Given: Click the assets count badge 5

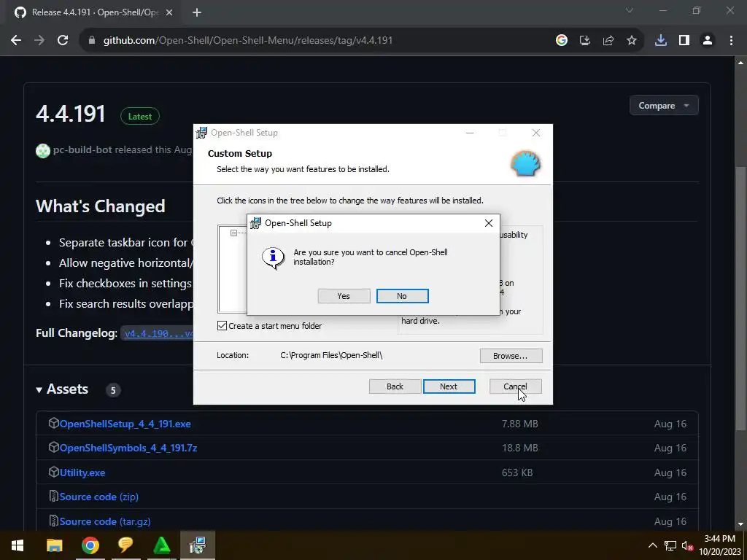Looking at the screenshot, I should (x=113, y=391).
